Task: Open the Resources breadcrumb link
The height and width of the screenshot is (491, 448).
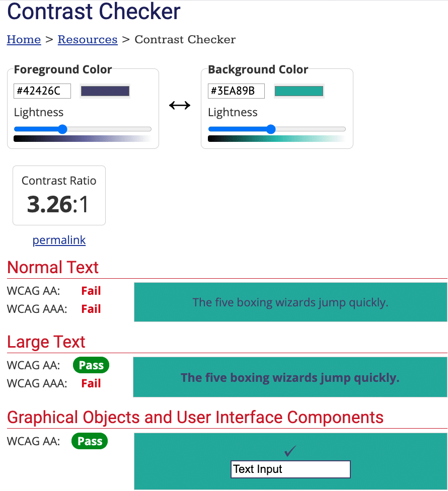Action: (x=87, y=39)
